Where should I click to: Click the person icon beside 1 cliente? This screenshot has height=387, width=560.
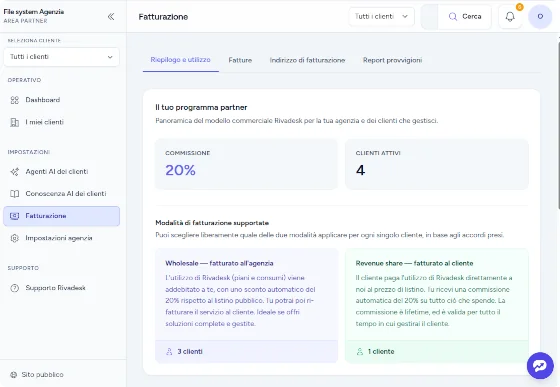(360, 352)
